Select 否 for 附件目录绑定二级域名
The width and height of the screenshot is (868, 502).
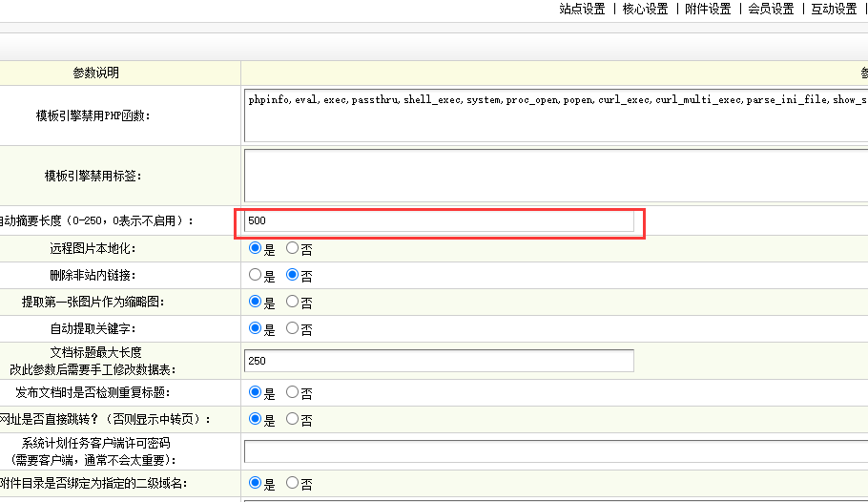[x=293, y=483]
